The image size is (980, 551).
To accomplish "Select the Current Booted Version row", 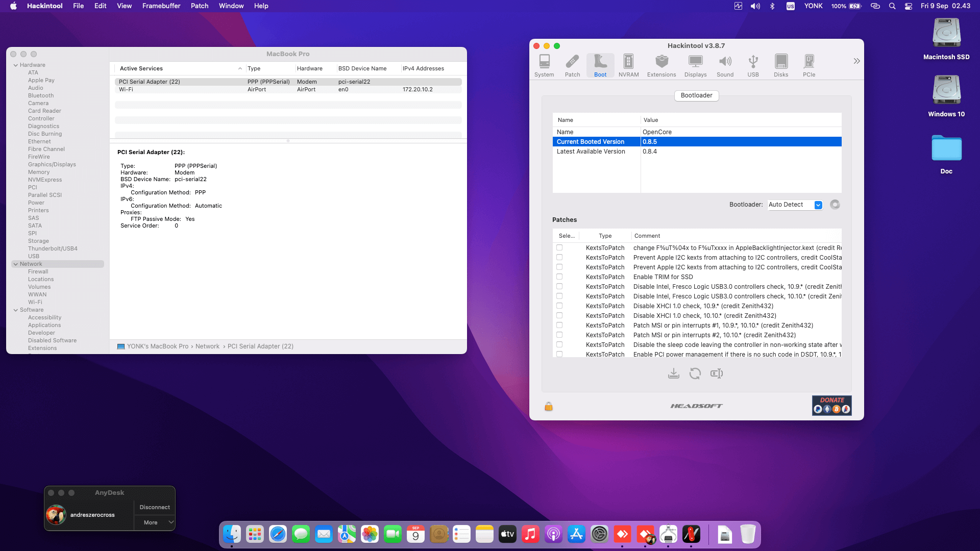I will pos(697,142).
